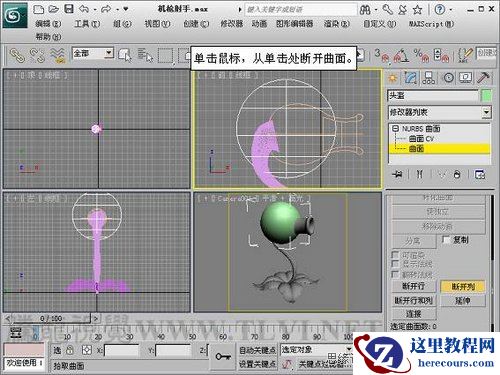Open the Create panel sun-star tab
Screen dimensions: 500x375
click(x=393, y=78)
